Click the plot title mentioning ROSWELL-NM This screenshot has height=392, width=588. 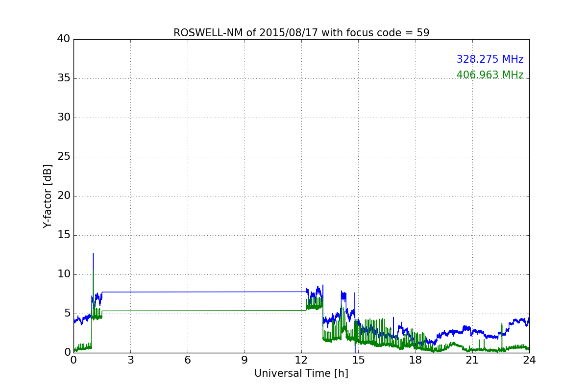[x=301, y=33]
